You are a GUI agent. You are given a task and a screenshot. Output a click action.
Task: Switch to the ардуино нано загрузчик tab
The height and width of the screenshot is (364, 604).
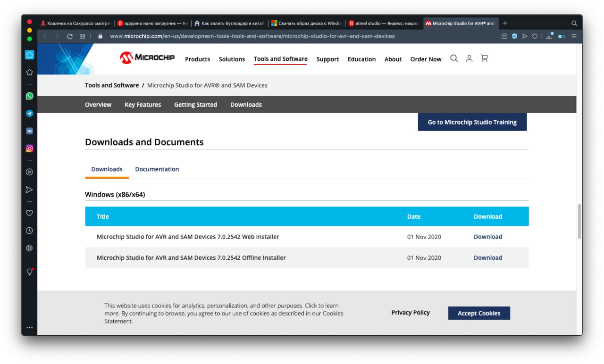click(x=152, y=23)
